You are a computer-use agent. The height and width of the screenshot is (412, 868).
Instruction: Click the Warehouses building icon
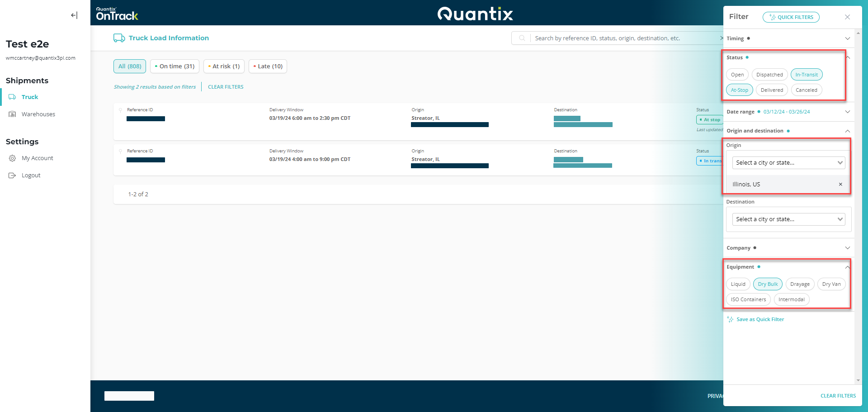(12, 114)
